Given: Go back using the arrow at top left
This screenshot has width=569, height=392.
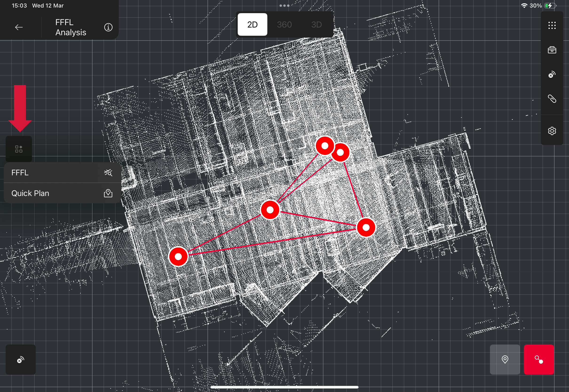Looking at the screenshot, I should (19, 27).
